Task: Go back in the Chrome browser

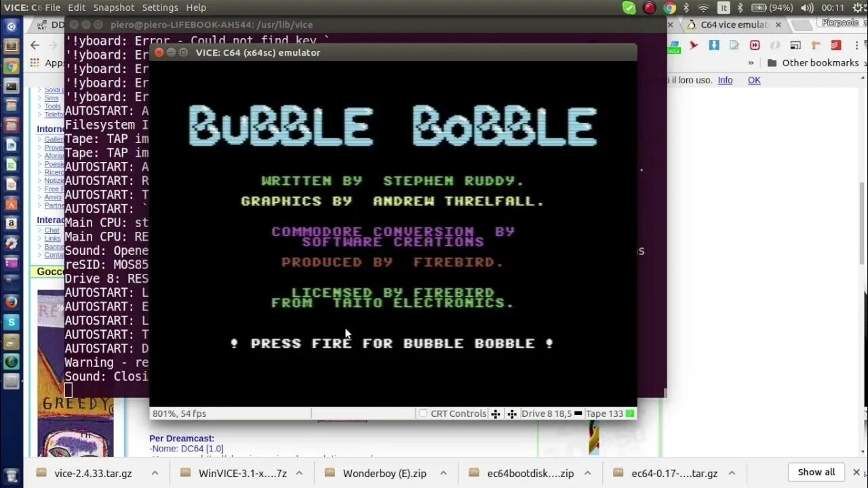Action: pyautogui.click(x=35, y=45)
